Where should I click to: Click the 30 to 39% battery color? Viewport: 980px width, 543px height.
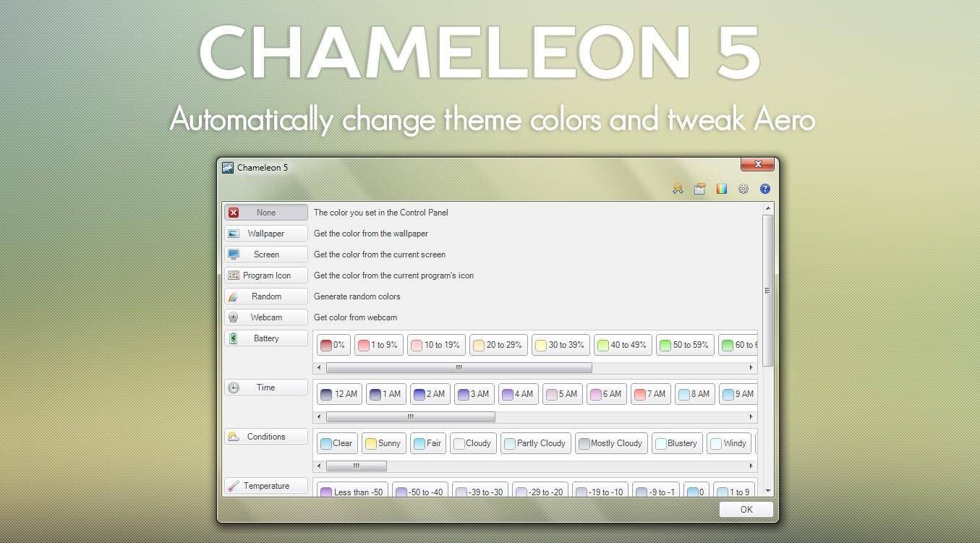tap(561, 345)
